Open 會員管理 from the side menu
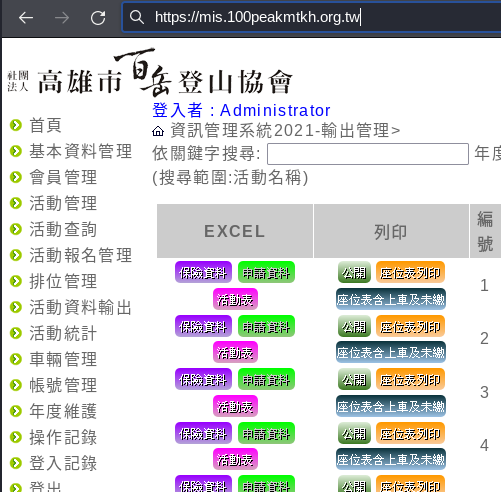 [63, 177]
